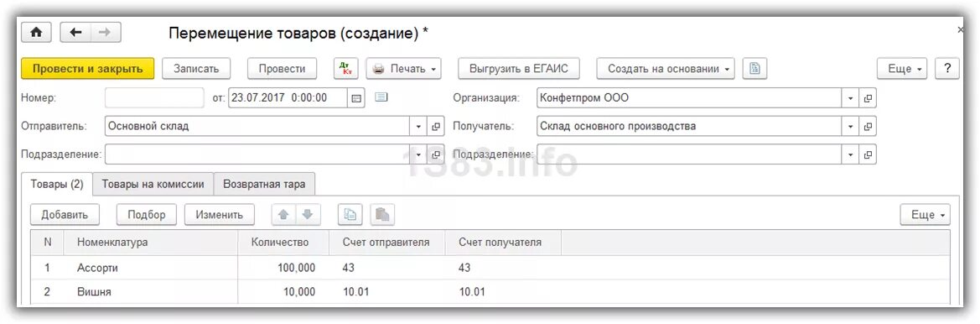The image size is (980, 324).
Task: Click Провести и закрыть button
Action: [x=87, y=69]
